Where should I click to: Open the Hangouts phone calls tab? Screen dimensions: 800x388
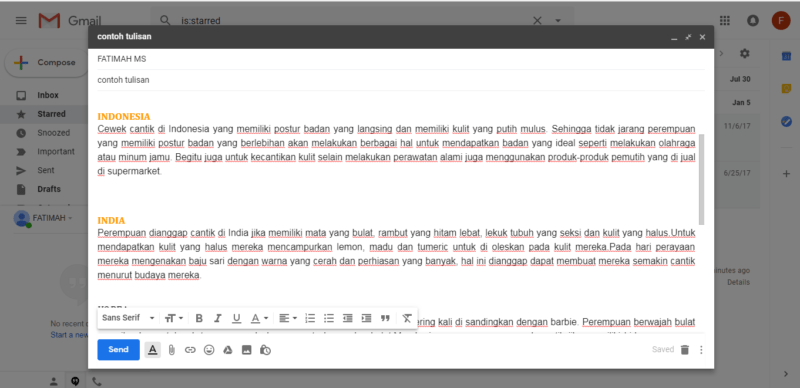point(96,381)
